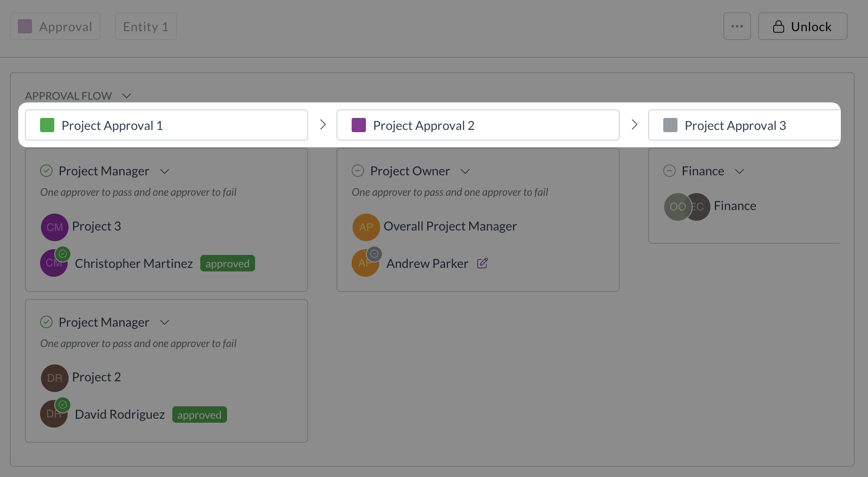Open the Project Approval 1 stage
The height and width of the screenshot is (477, 868).
166,125
